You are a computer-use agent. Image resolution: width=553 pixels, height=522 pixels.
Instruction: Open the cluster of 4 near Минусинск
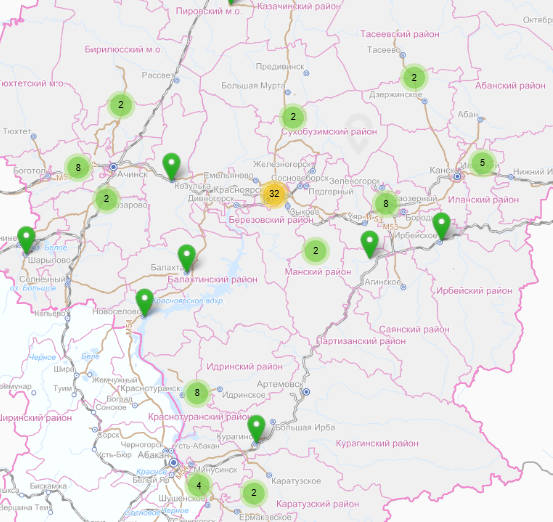(x=199, y=486)
